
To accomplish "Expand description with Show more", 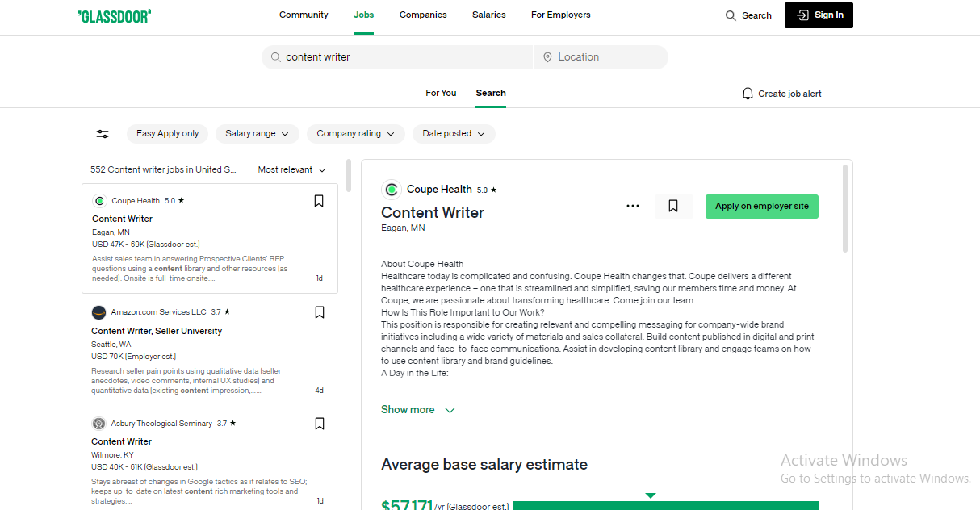I will point(418,410).
